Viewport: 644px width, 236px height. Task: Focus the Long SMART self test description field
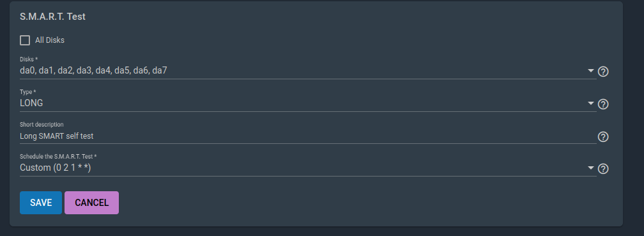(x=308, y=136)
